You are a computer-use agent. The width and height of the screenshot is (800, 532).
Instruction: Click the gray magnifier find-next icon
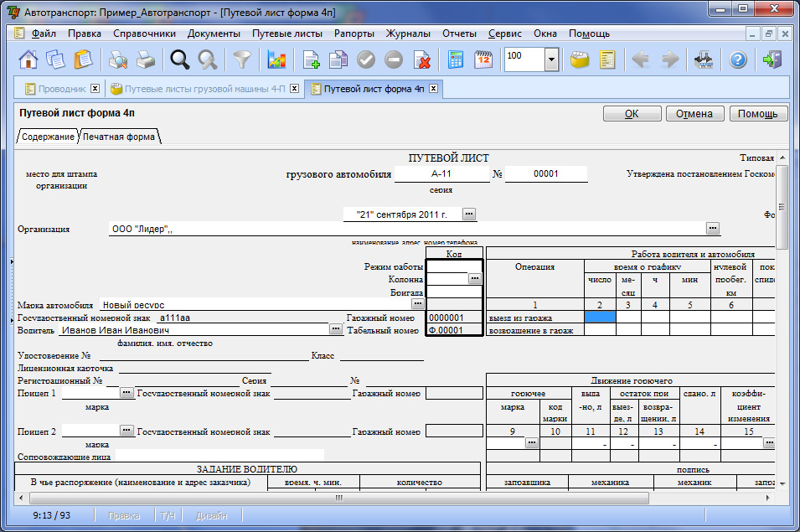point(207,59)
